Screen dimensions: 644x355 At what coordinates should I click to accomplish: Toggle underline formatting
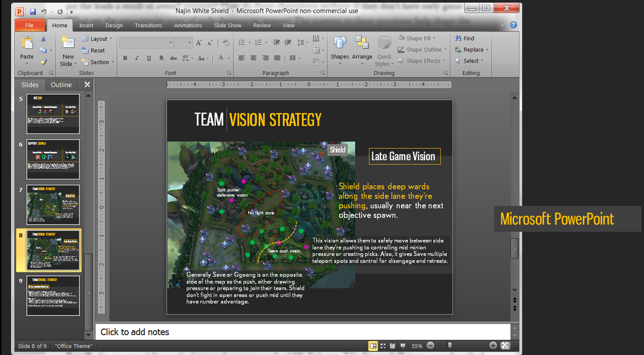pyautogui.click(x=149, y=58)
